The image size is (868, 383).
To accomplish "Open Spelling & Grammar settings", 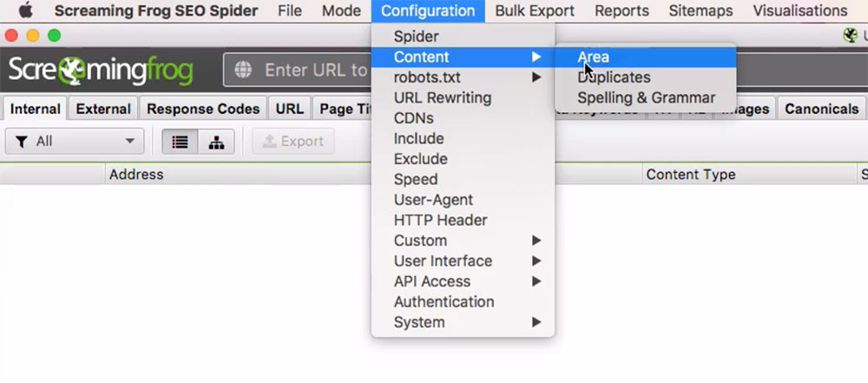I will point(646,98).
